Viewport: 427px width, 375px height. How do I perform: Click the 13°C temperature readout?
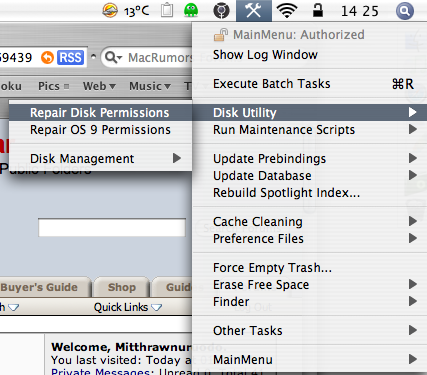(136, 11)
